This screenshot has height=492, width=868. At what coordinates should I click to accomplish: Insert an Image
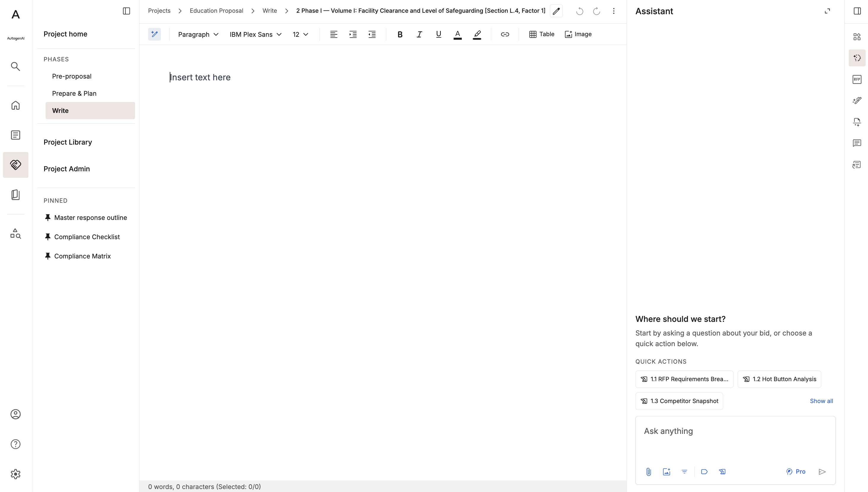578,34
